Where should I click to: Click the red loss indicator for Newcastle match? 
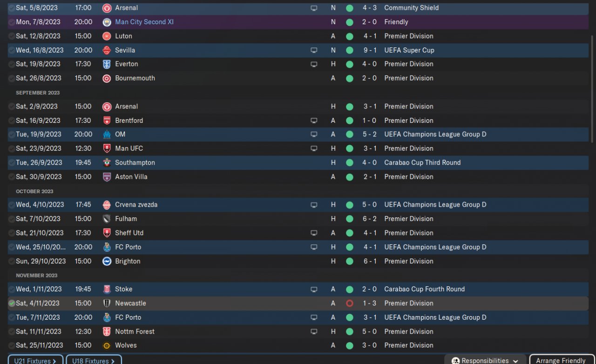349,303
